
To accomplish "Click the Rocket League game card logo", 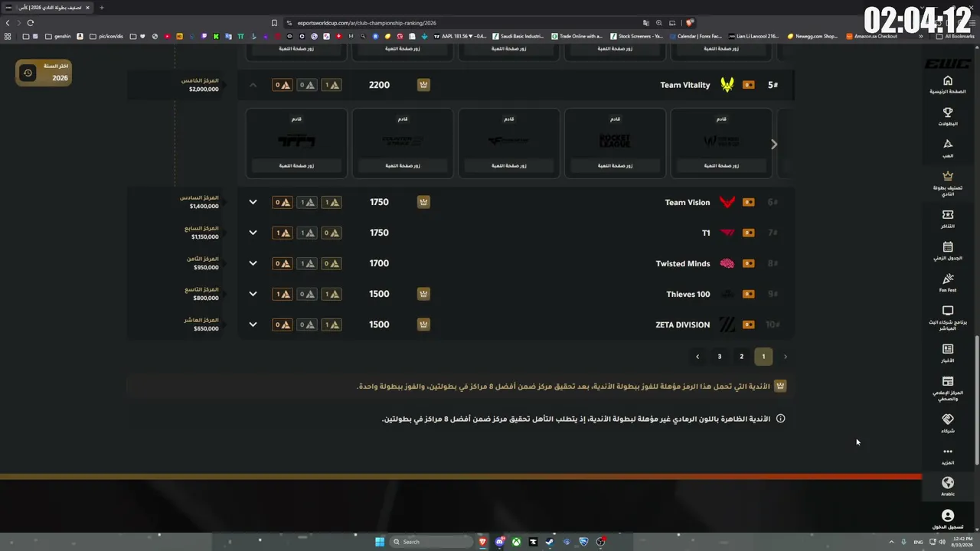I will pos(615,141).
